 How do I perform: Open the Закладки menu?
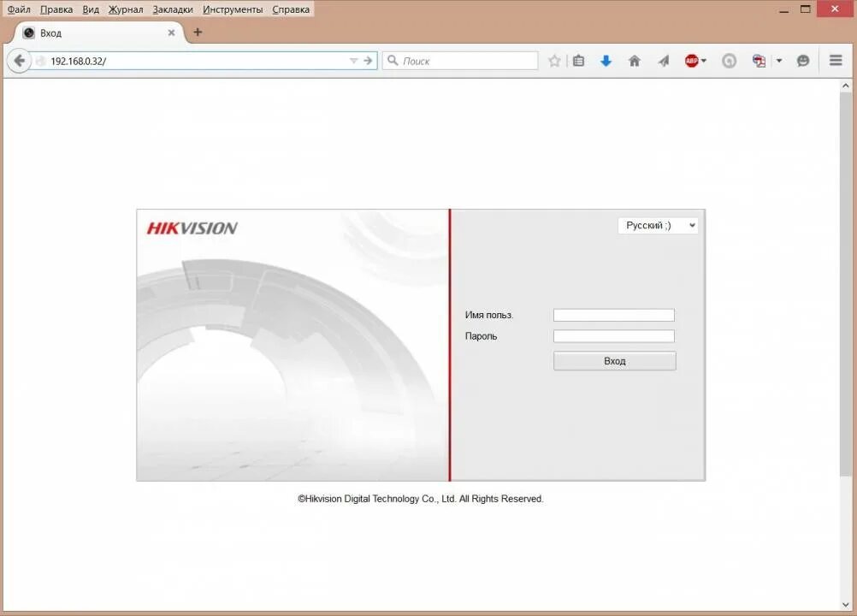coord(173,9)
